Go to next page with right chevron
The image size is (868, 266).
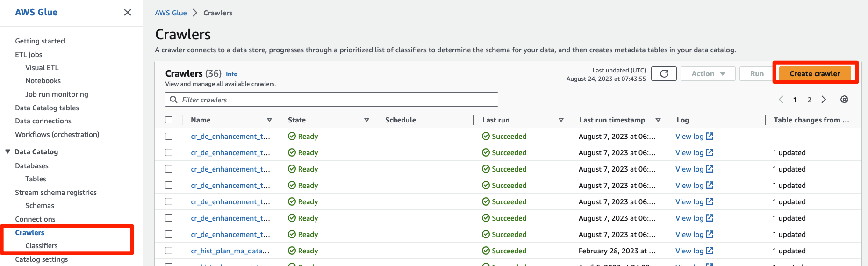coord(824,100)
